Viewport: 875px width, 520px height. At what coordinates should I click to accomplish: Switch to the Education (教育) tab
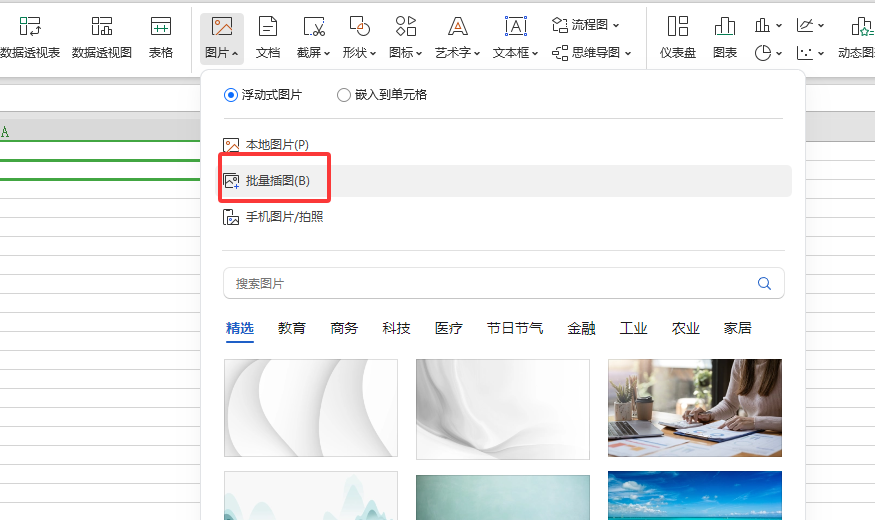tap(292, 328)
